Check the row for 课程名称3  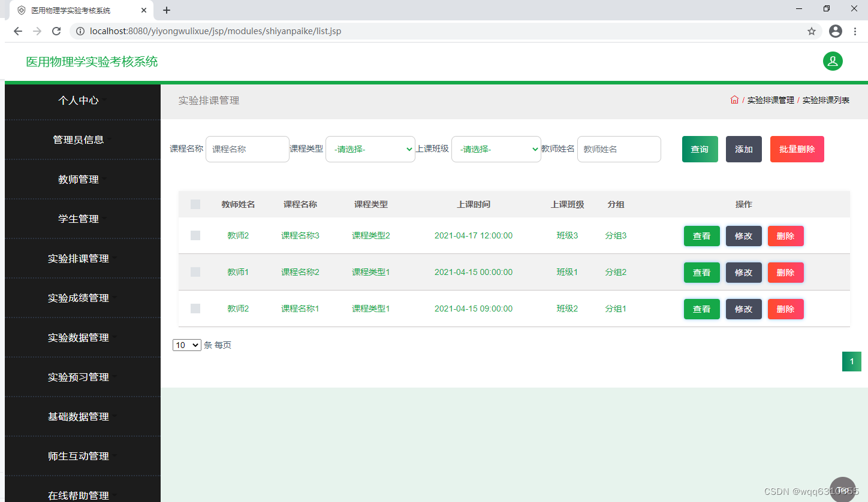pyautogui.click(x=195, y=235)
